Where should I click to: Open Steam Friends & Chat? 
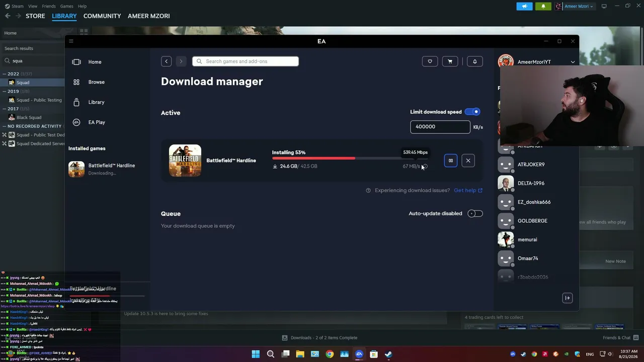(621, 338)
